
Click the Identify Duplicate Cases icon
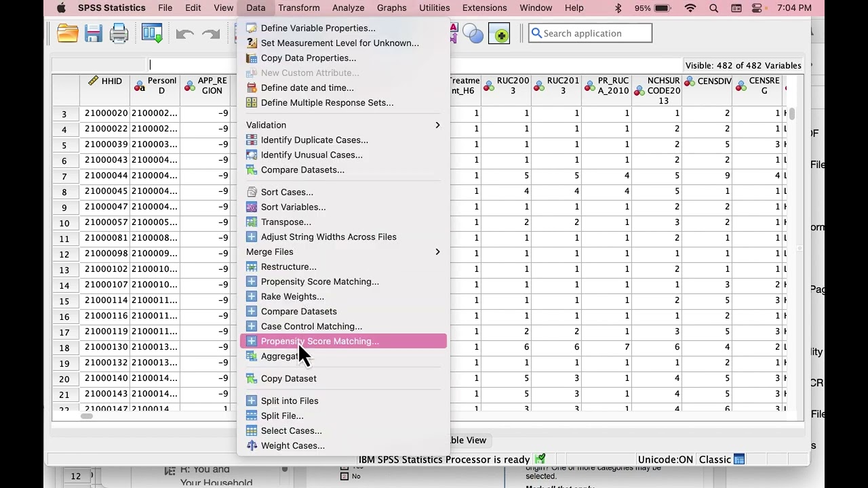[252, 140]
